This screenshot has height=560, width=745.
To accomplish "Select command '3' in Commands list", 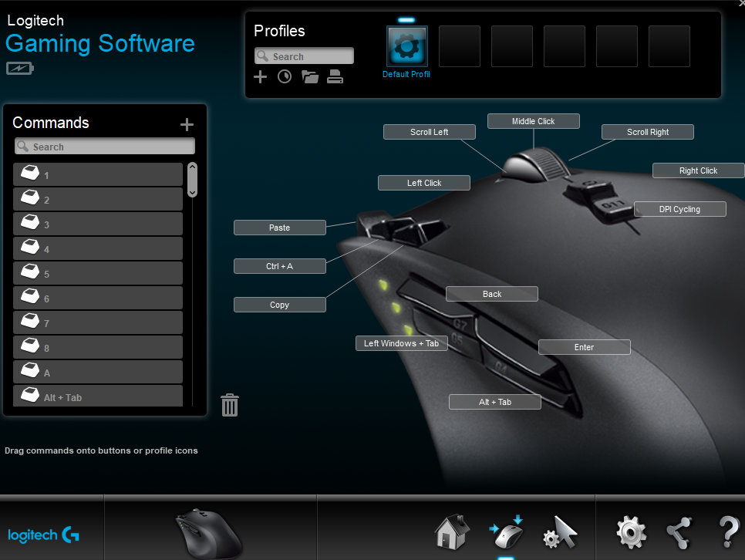I will [x=98, y=224].
